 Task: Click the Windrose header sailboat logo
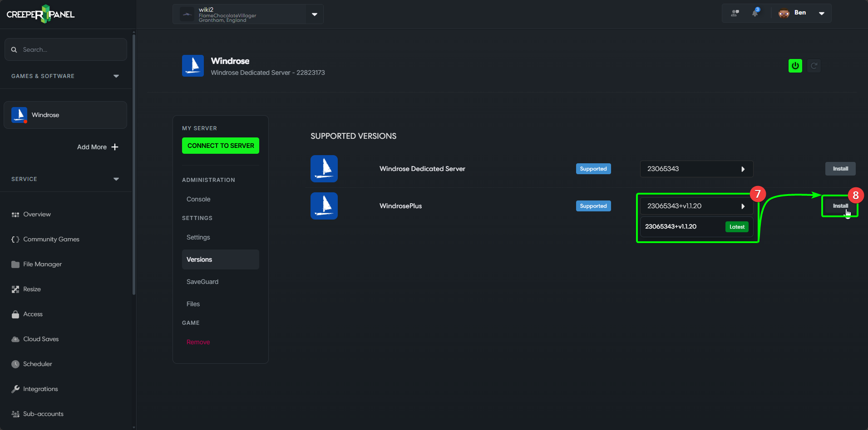pos(193,66)
